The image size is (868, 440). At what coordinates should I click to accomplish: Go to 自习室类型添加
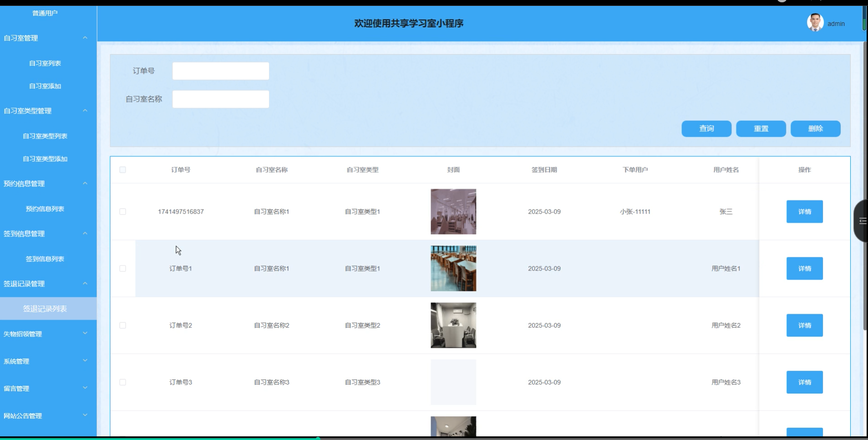(45, 159)
